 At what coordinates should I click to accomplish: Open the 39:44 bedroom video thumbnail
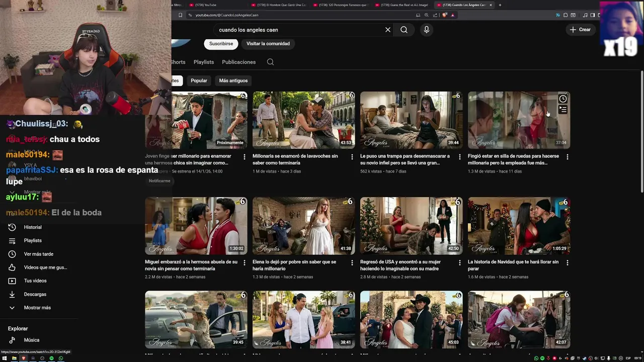411,120
